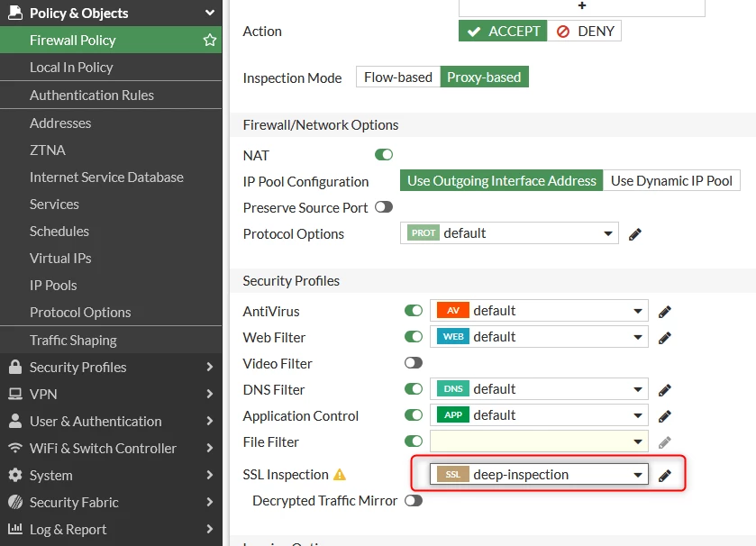The height and width of the screenshot is (546, 756).
Task: Expand the Security Profiles sidebar chevron
Action: coord(210,367)
